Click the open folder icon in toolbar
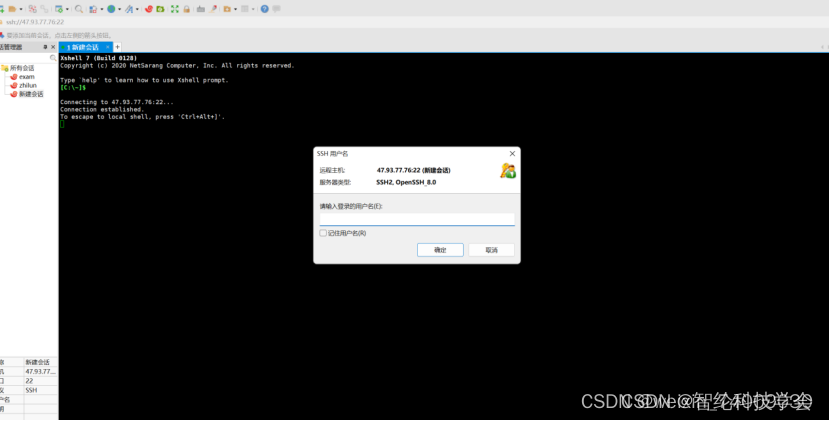The image size is (829, 421). 12,9
